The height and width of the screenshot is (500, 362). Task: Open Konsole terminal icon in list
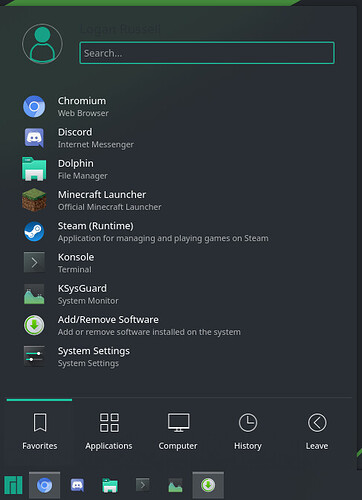pyautogui.click(x=34, y=263)
